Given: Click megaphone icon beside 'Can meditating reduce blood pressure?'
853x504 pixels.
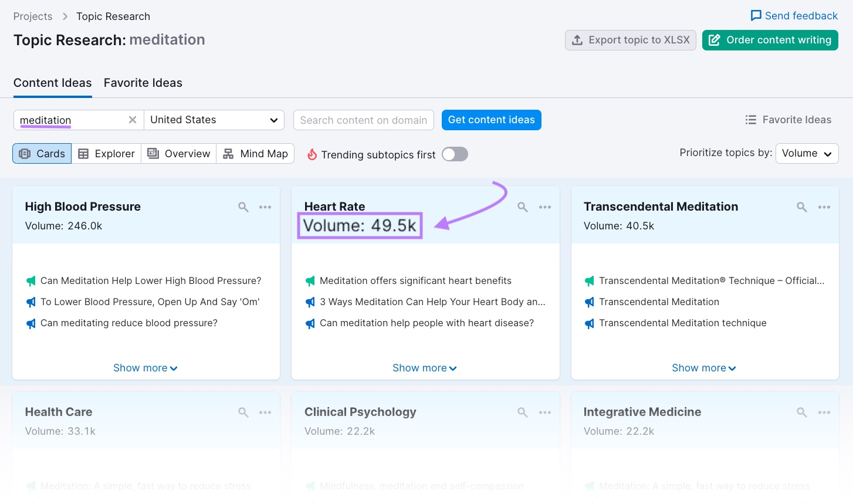Looking at the screenshot, I should coord(31,323).
